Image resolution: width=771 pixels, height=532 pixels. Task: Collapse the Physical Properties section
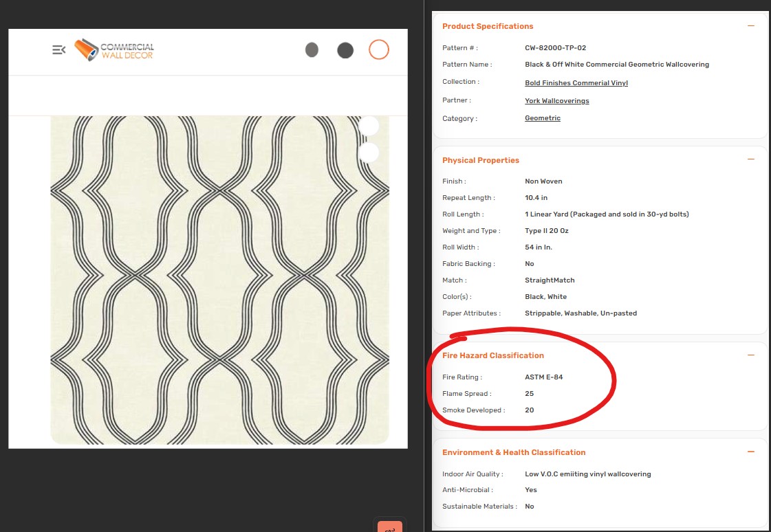(x=751, y=159)
